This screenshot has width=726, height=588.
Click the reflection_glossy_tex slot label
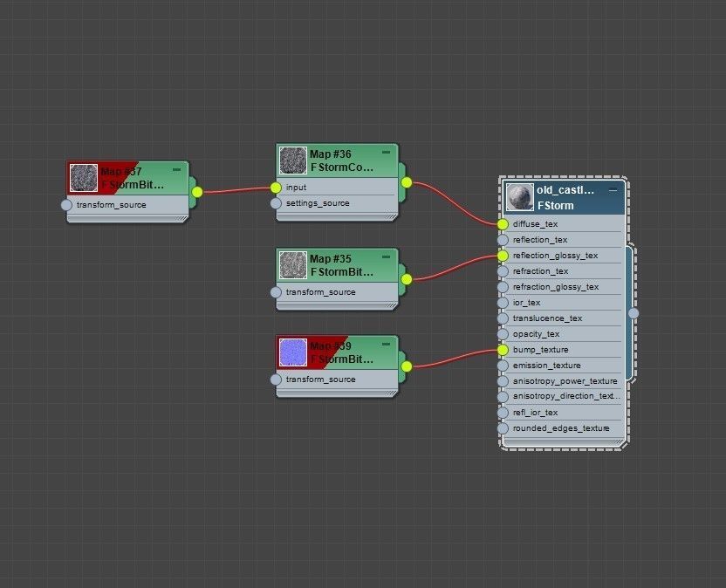click(x=555, y=256)
